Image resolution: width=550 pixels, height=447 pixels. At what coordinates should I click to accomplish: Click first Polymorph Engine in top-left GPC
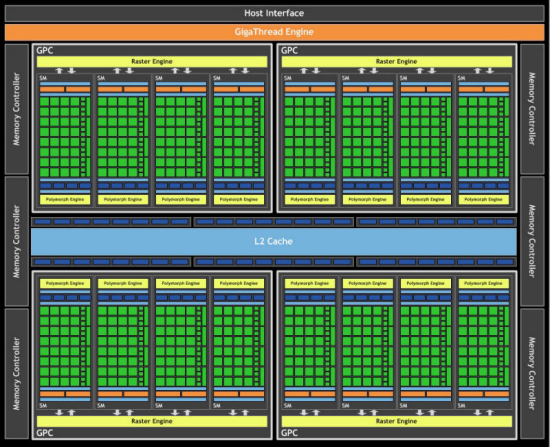click(65, 199)
